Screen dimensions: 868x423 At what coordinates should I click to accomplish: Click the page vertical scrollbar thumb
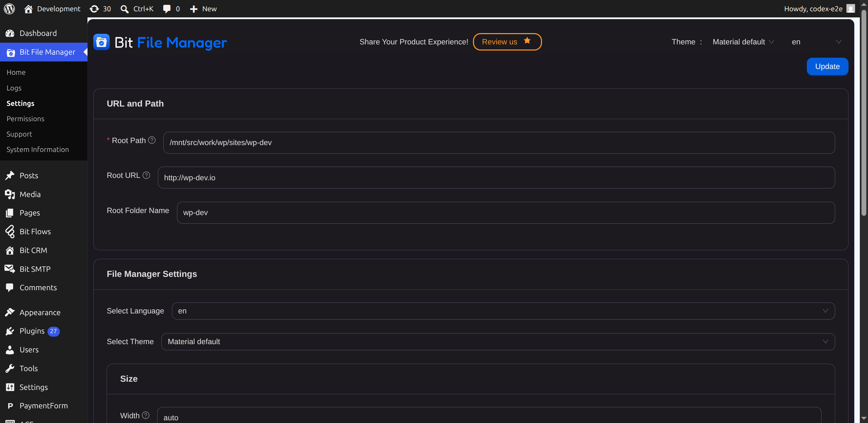864,113
